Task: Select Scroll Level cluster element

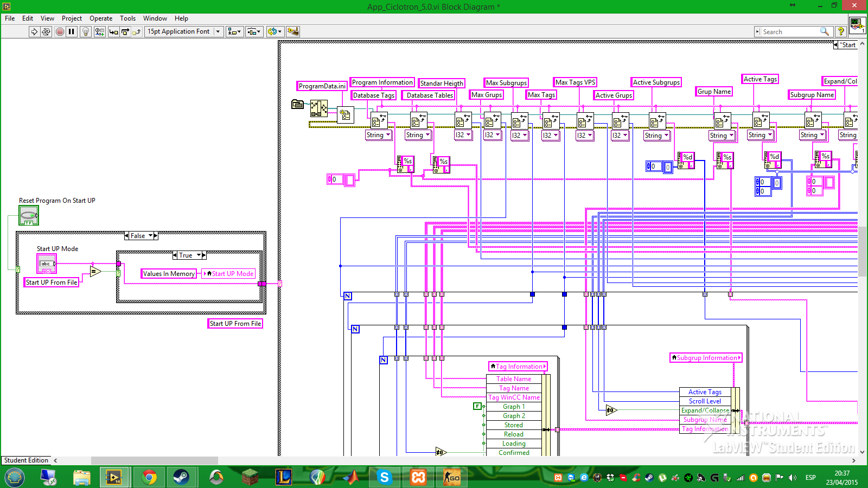Action: coord(705,401)
